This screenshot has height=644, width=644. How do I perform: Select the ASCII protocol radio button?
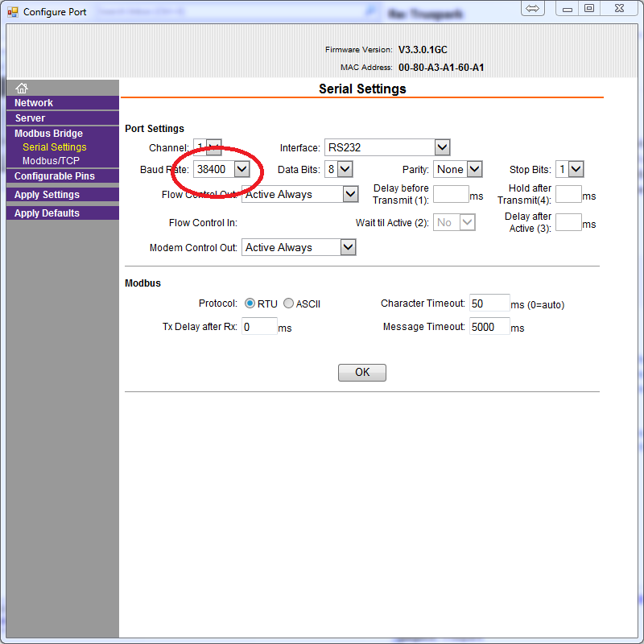[x=288, y=303]
